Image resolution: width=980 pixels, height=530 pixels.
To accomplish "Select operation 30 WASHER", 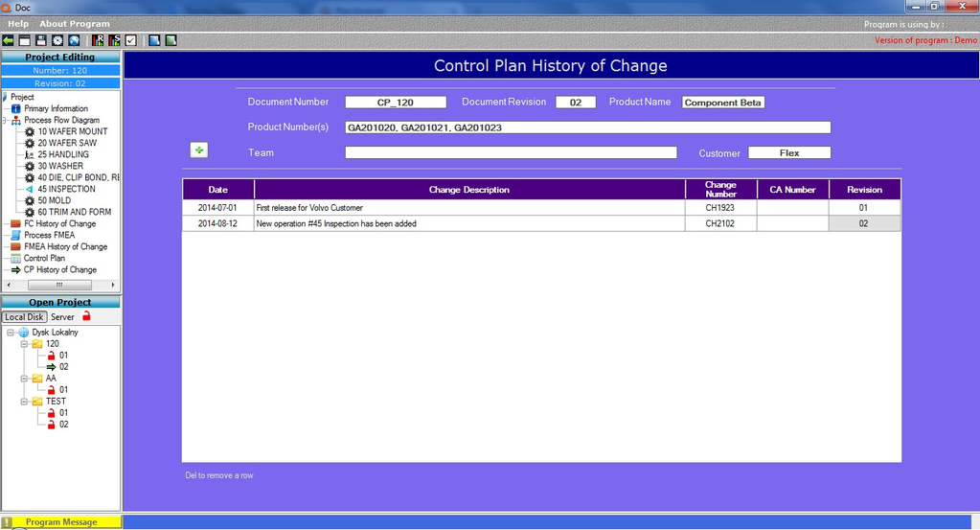I will coord(60,166).
